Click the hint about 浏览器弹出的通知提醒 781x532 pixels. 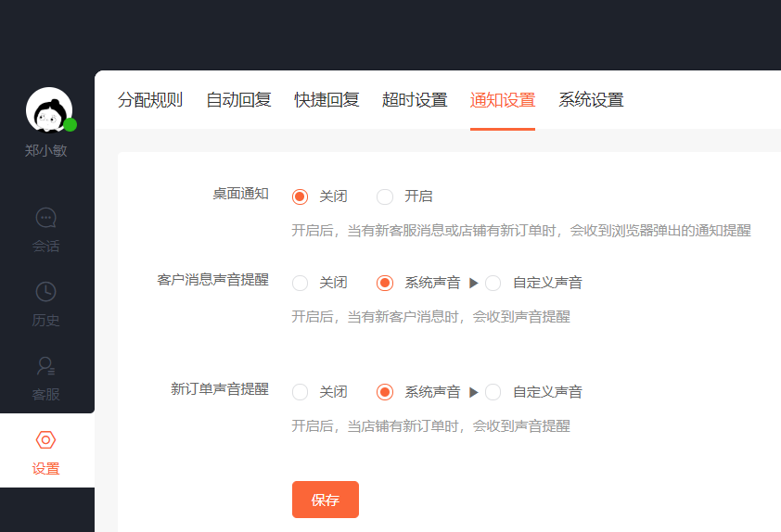[x=521, y=231]
